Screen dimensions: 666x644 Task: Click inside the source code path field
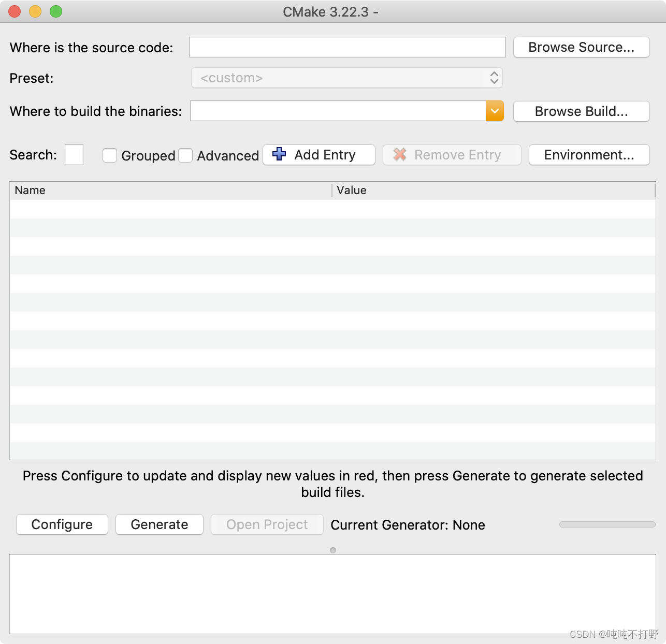347,47
